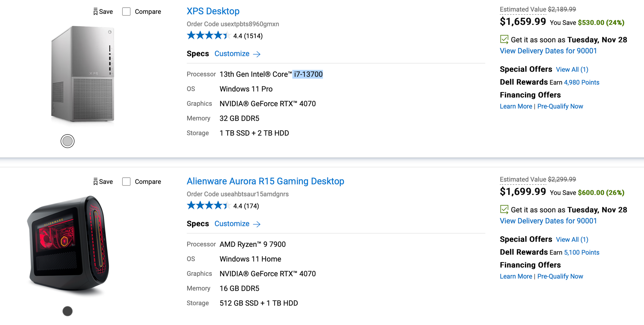The image size is (644, 325).
Task: Click the delivery check icon for Alienware Aurora
Action: tap(504, 209)
